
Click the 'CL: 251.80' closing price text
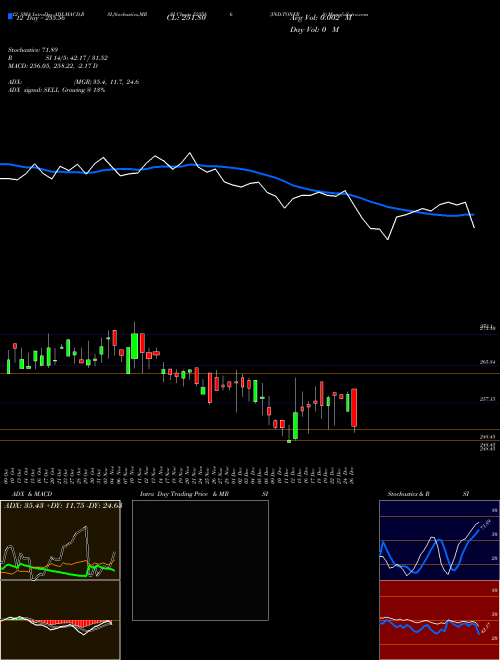pos(186,18)
